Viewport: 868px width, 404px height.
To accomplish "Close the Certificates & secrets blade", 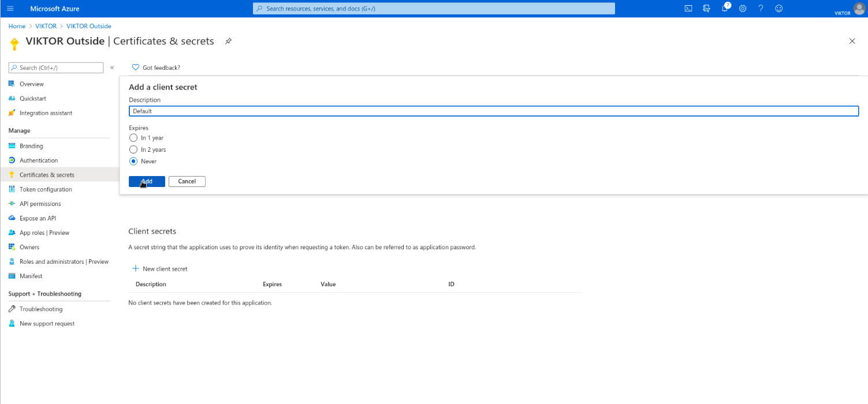I will [852, 41].
